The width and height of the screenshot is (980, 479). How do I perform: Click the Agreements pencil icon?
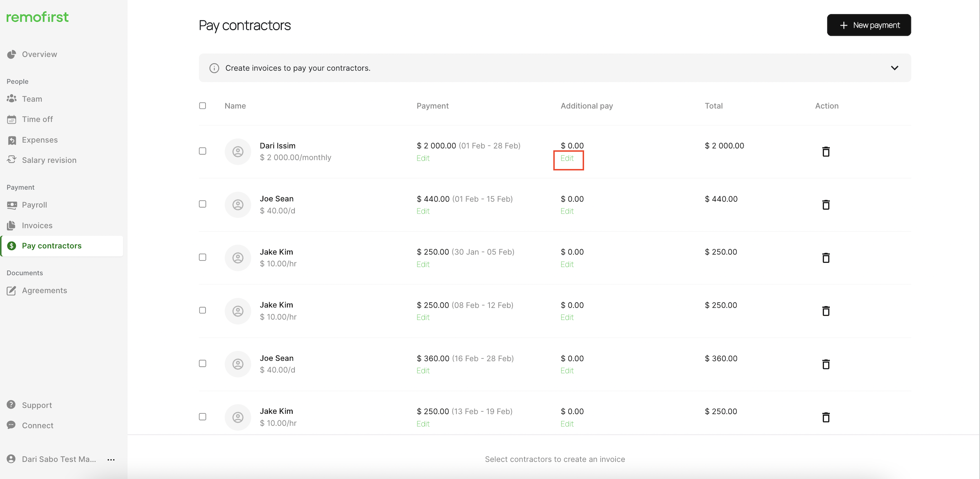pos(11,291)
